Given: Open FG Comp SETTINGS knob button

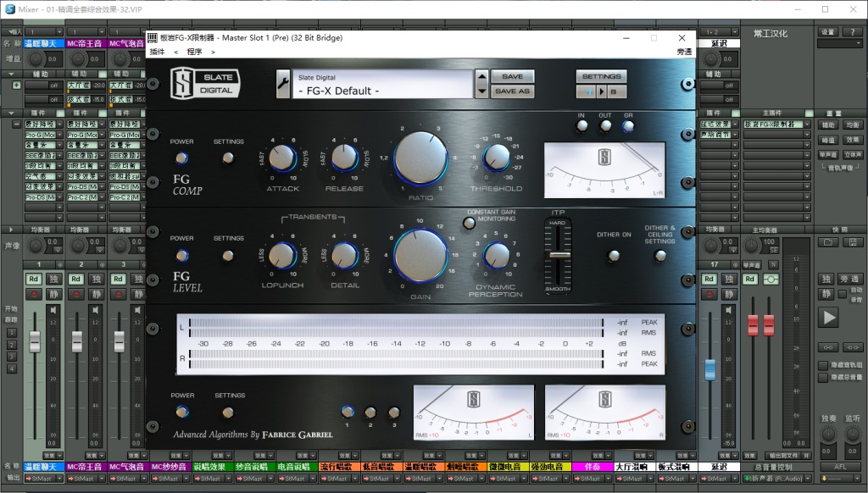Looking at the screenshot, I should click(228, 158).
